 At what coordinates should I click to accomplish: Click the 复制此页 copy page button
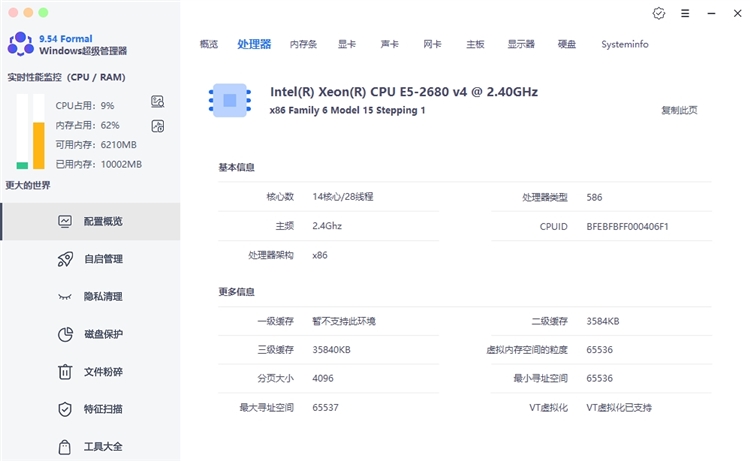[679, 110]
